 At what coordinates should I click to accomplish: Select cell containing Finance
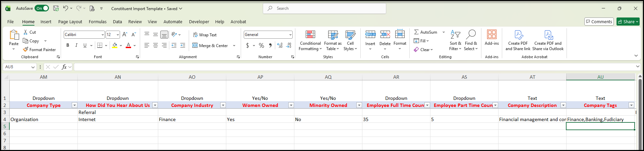(192, 119)
